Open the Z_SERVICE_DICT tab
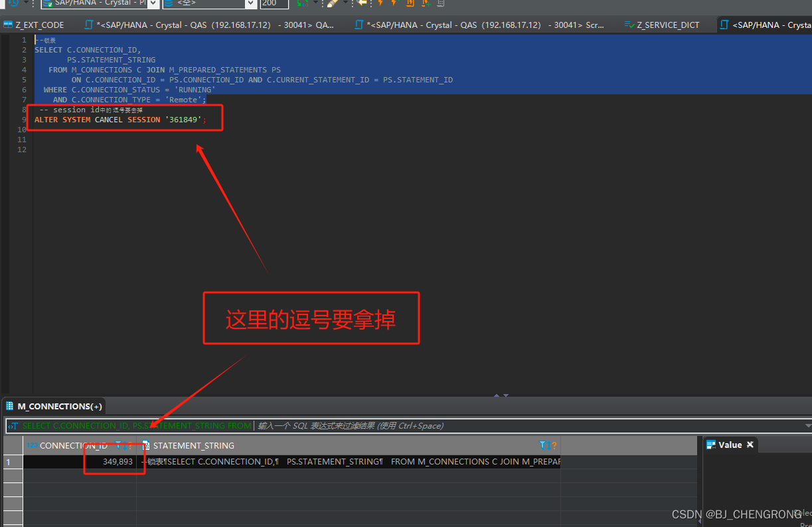 662,25
